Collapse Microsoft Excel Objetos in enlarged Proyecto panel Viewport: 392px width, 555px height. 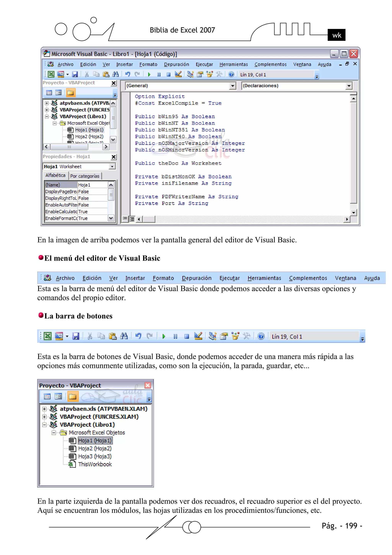(x=54, y=433)
